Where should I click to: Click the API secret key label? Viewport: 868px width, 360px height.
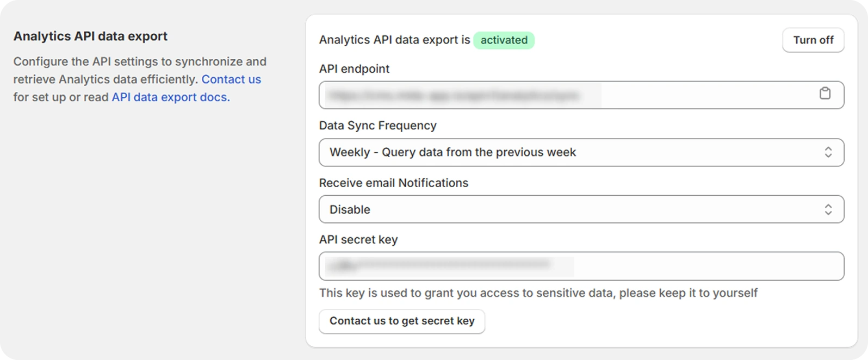[x=358, y=240]
